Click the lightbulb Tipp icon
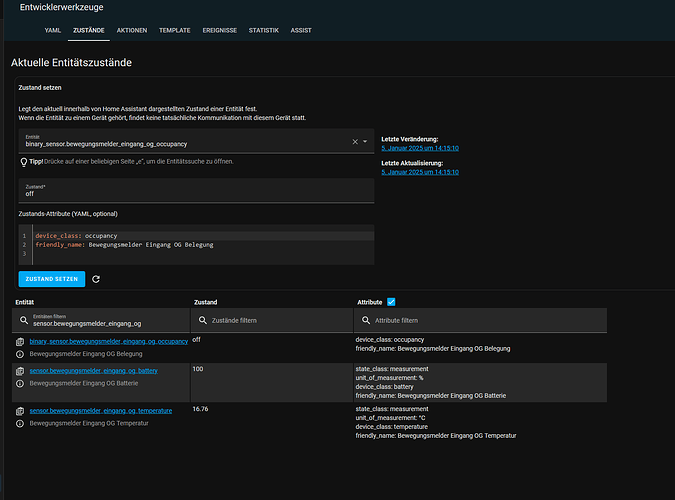 [x=24, y=162]
